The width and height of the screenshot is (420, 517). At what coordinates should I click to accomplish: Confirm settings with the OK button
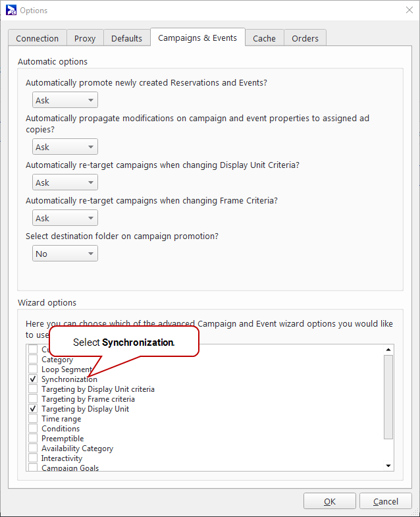(330, 501)
